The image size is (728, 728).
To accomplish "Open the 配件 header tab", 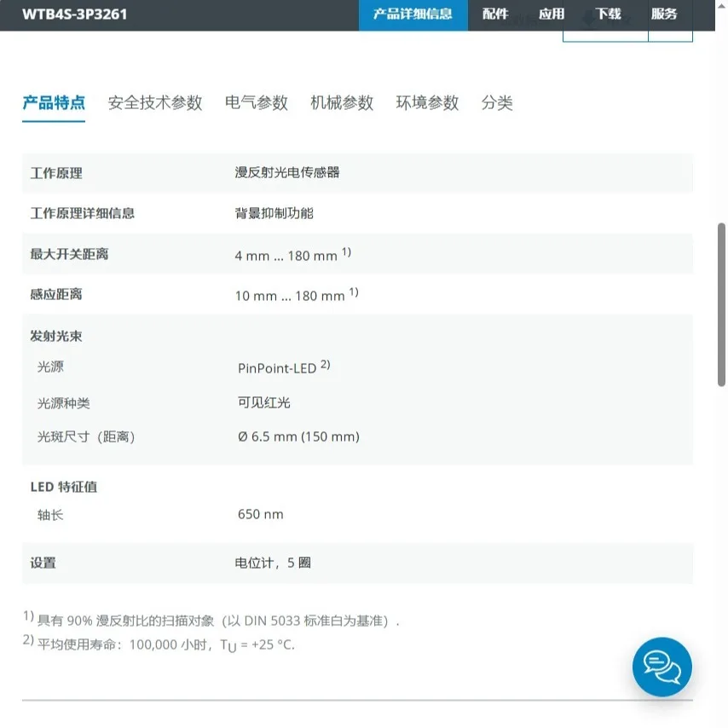I will pyautogui.click(x=495, y=14).
